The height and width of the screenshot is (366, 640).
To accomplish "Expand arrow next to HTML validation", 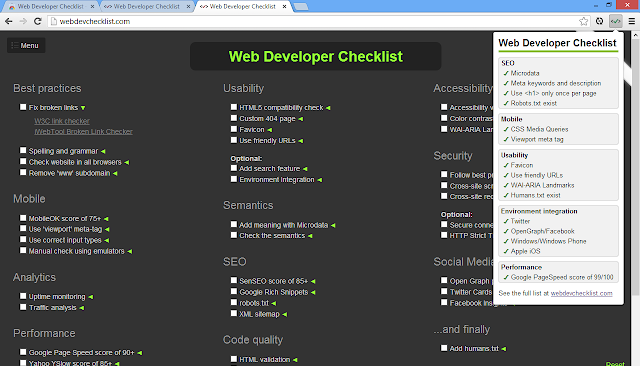I will (x=295, y=360).
